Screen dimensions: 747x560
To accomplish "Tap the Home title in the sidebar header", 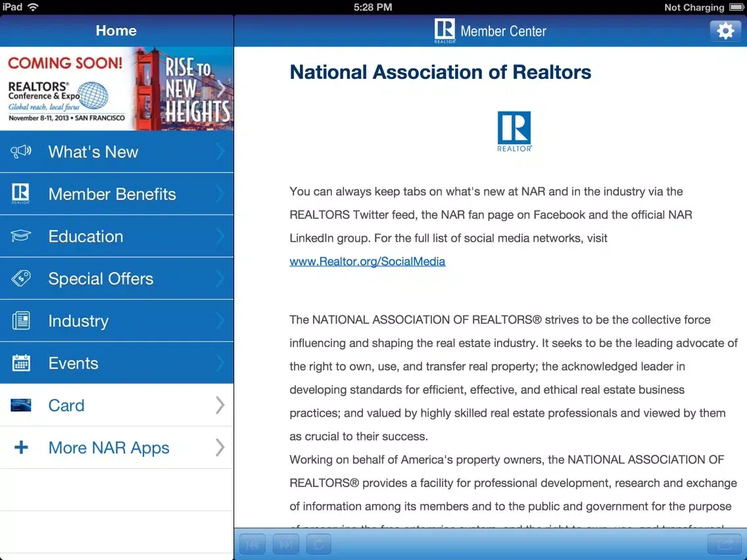I will (x=116, y=30).
